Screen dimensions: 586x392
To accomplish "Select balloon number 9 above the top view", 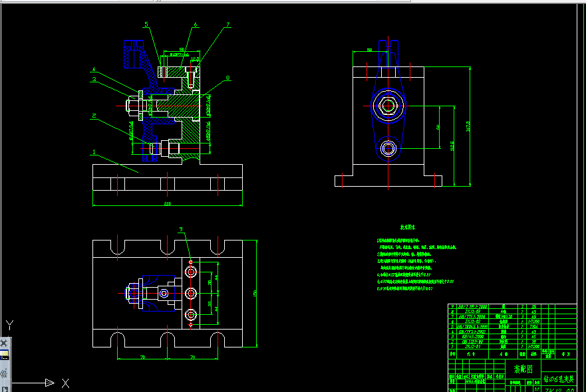I will tap(181, 229).
